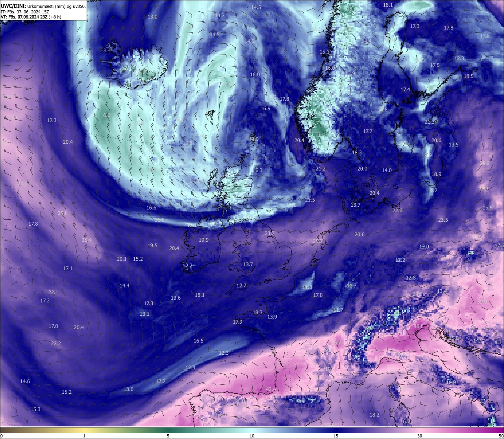504x439 pixels.
Task: Click the map value 13.4
Action: point(442,291)
